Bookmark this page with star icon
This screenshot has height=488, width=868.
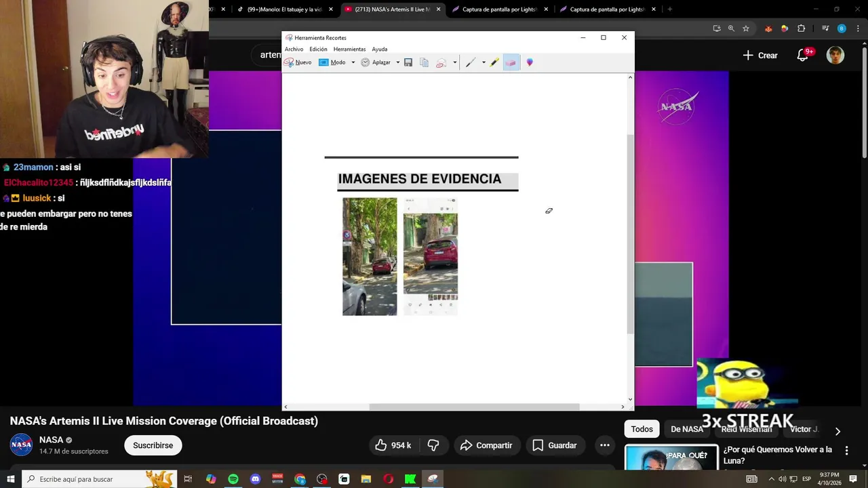tap(746, 28)
